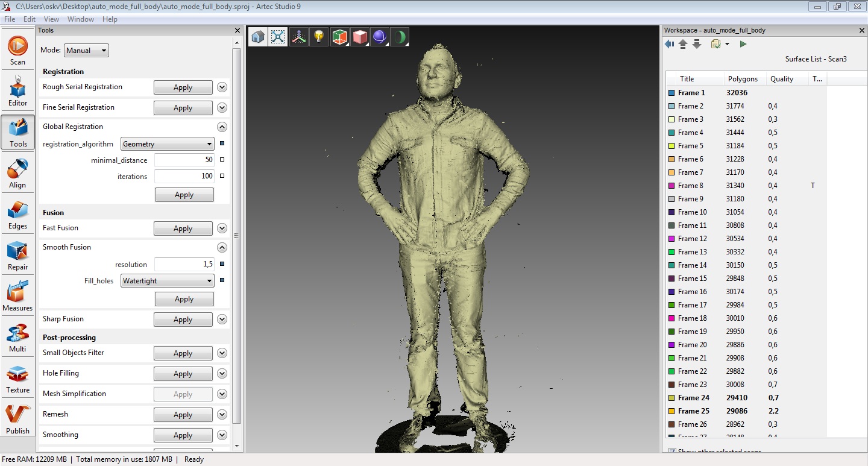Viewport: 868px width, 466px height.
Task: Open the Scan panel from sidebar
Action: pos(17,51)
